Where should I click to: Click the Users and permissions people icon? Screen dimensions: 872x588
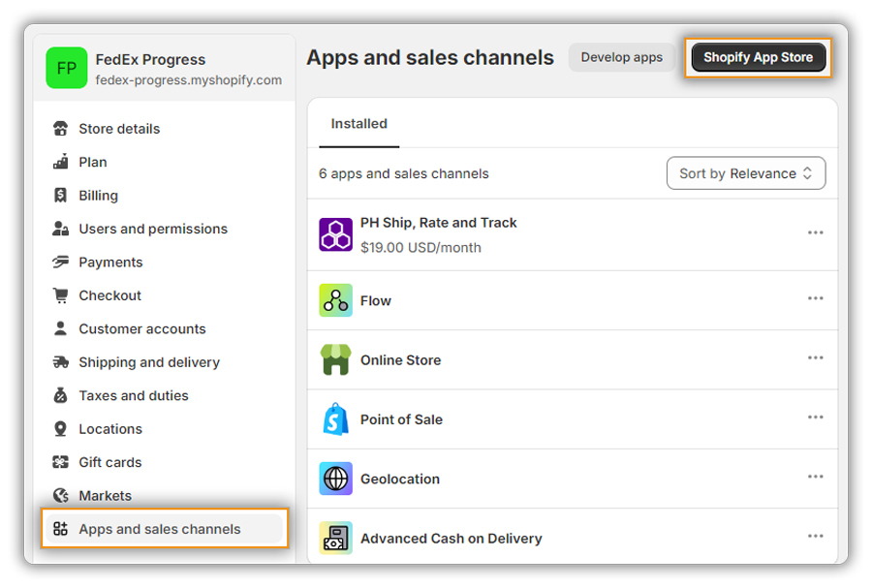(61, 229)
